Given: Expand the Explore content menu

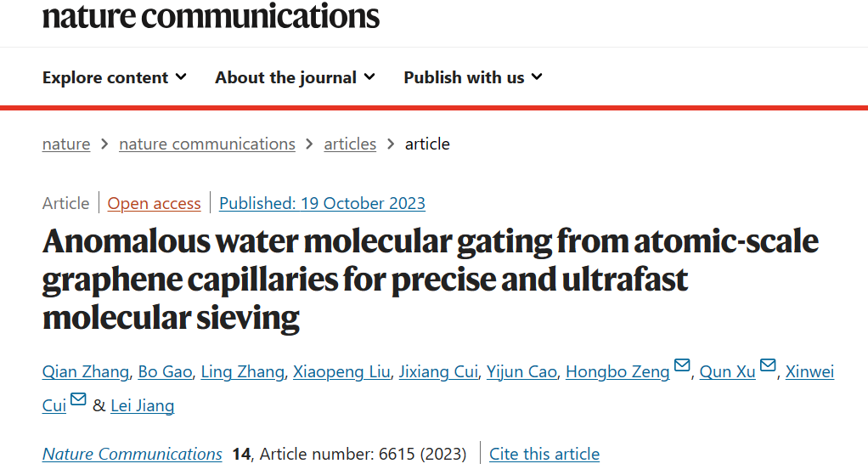Looking at the screenshot, I should 115,77.
